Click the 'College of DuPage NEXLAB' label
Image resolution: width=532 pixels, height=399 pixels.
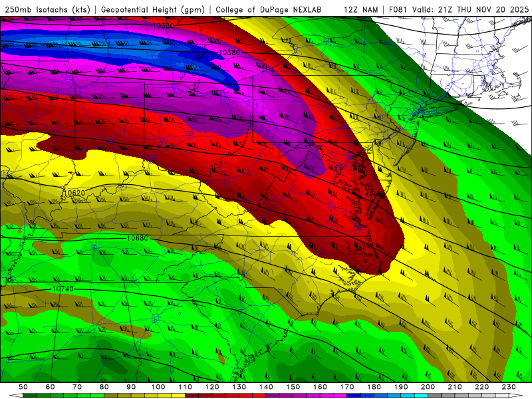click(x=269, y=10)
